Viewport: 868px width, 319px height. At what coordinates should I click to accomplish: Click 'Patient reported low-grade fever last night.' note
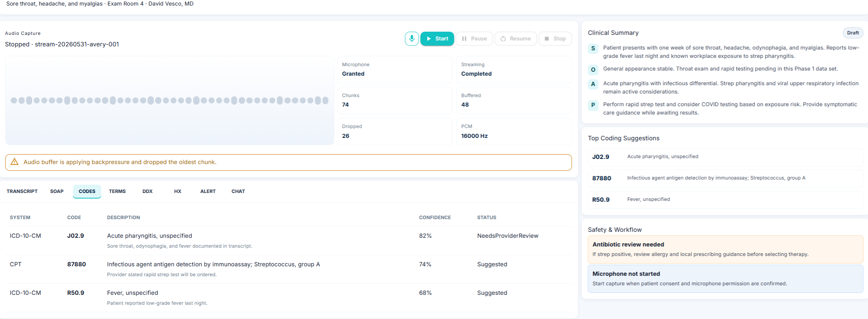coord(157,303)
